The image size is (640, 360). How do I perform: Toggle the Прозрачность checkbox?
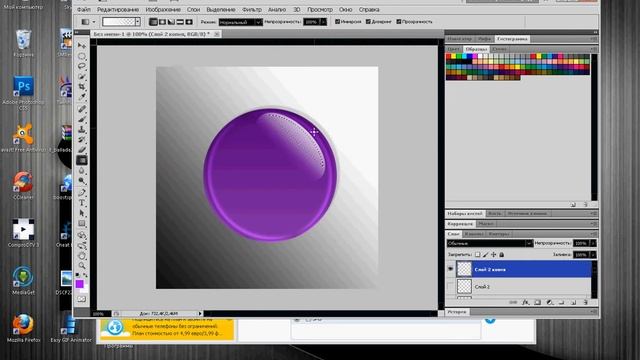click(x=399, y=22)
